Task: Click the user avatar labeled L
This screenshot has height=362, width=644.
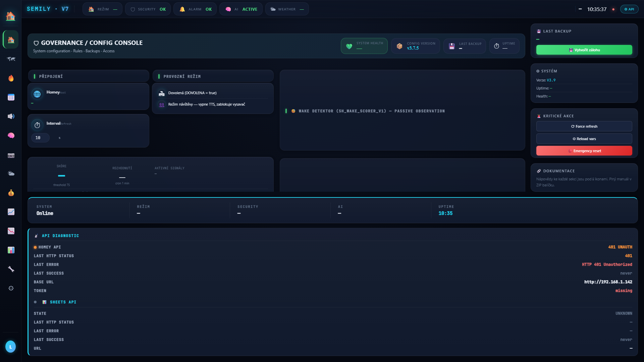Action: [x=10, y=347]
